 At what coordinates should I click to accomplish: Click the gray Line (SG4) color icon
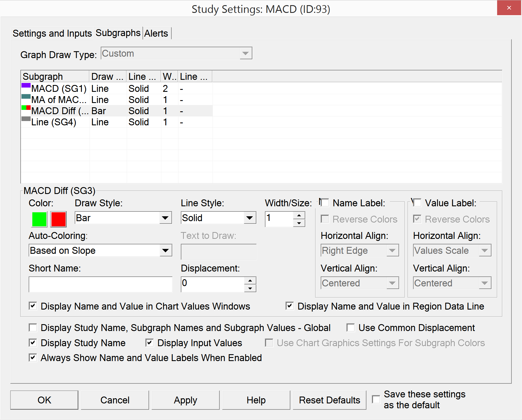coord(26,119)
